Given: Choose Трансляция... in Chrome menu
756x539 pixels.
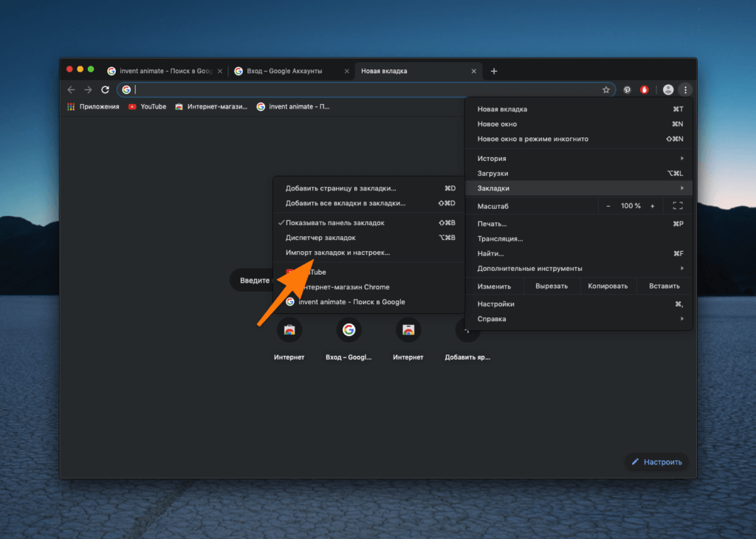Looking at the screenshot, I should 579,238.
